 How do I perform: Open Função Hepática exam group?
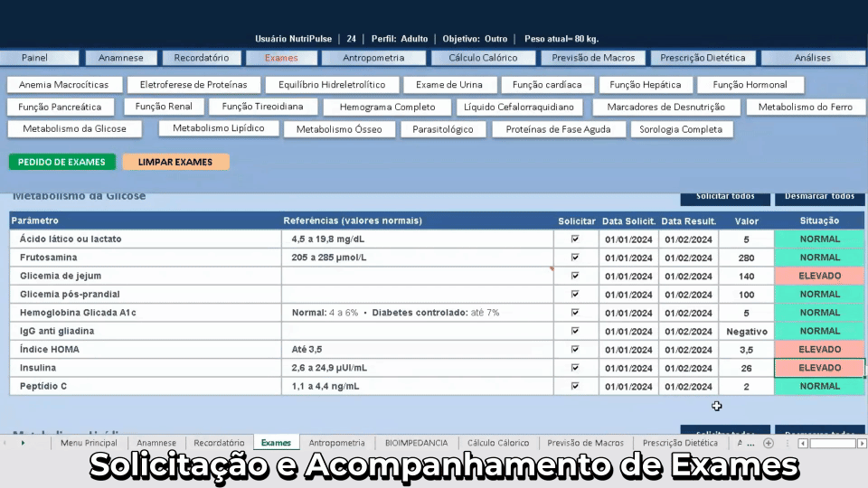pyautogui.click(x=645, y=85)
